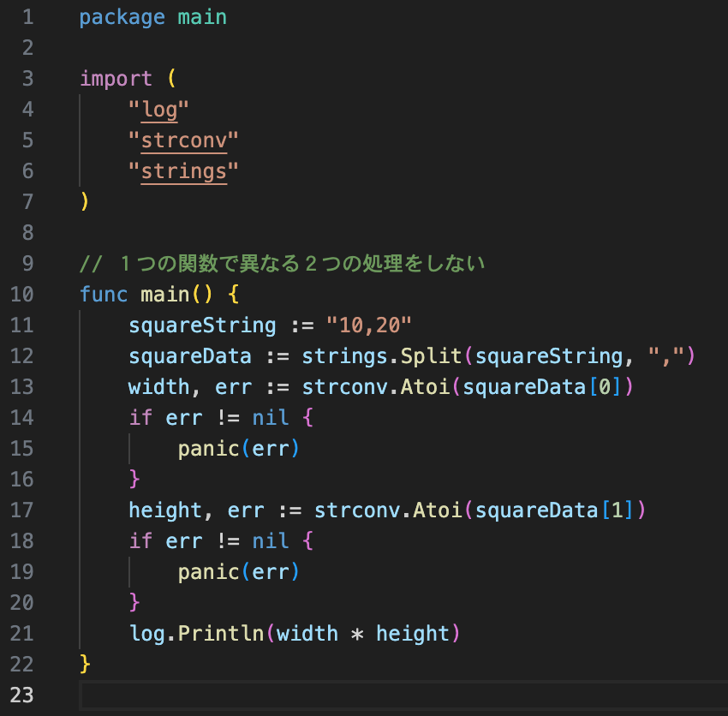Click the Japanese comment on line 9

tap(283, 264)
